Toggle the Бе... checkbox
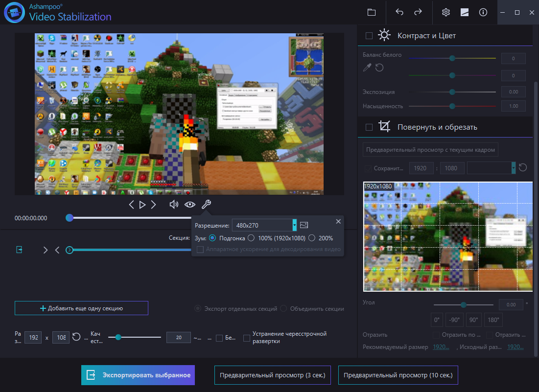Image resolution: width=539 pixels, height=392 pixels. tap(219, 338)
